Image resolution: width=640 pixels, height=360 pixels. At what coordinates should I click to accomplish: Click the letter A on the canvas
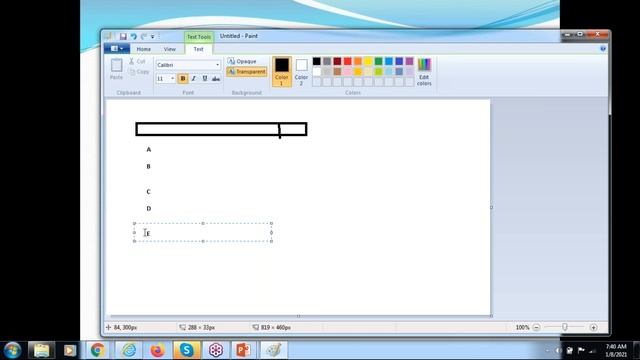(149, 150)
